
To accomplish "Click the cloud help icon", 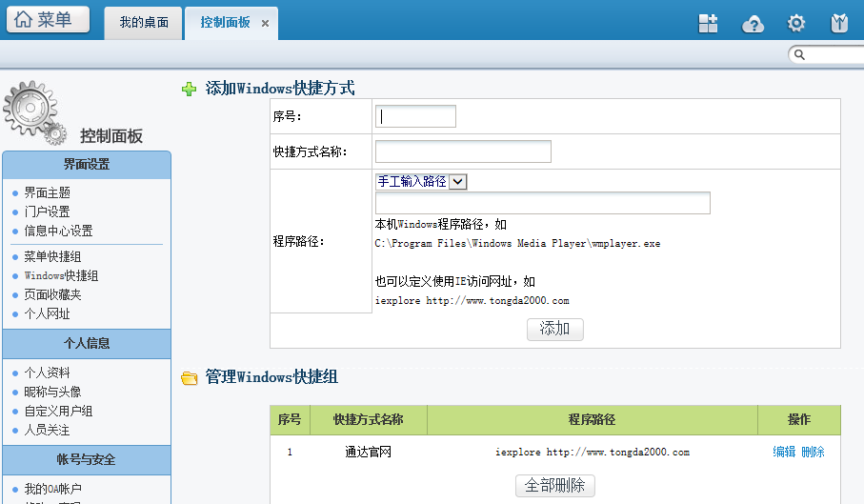I will pyautogui.click(x=753, y=24).
